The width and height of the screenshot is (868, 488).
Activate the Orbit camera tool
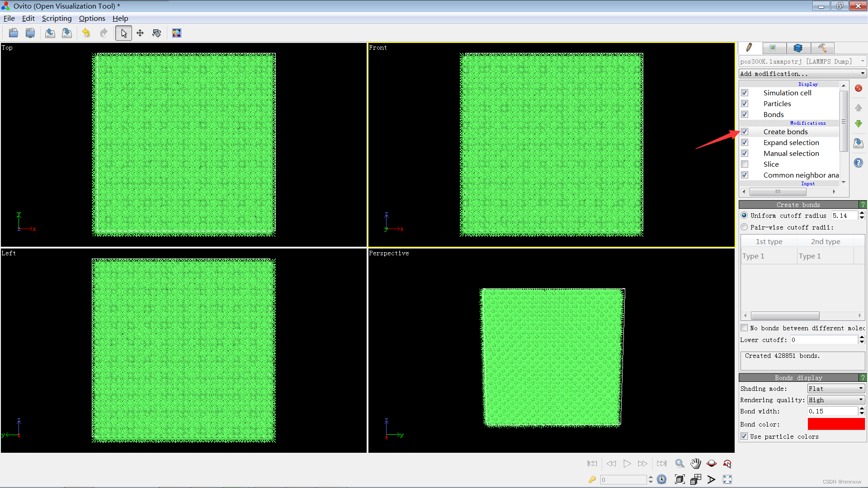[x=712, y=464]
